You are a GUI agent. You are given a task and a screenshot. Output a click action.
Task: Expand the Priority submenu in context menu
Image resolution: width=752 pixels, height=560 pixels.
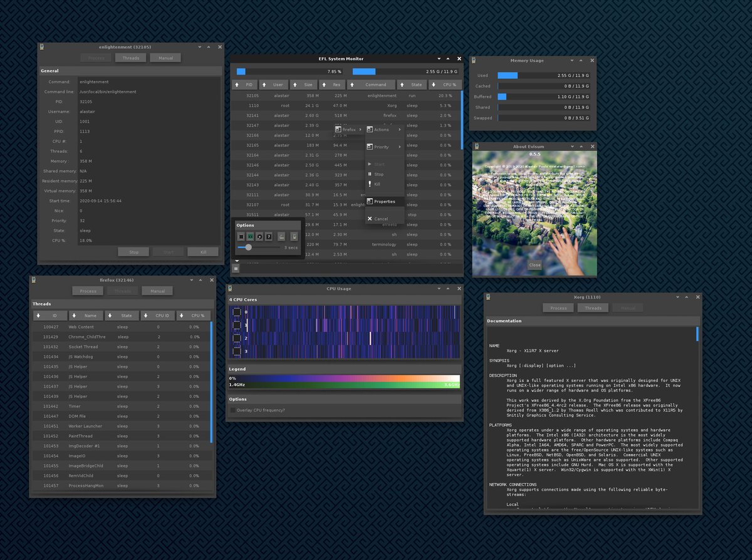(x=385, y=147)
